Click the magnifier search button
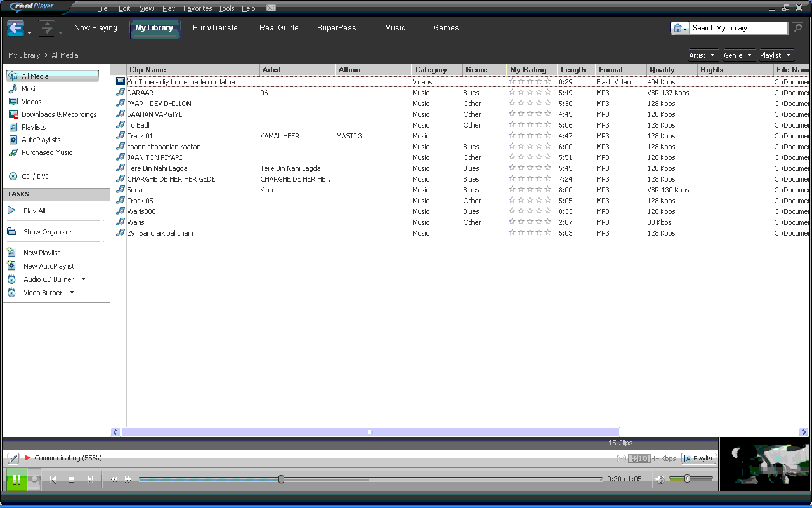Viewport: 812px width, 508px height. (797, 28)
